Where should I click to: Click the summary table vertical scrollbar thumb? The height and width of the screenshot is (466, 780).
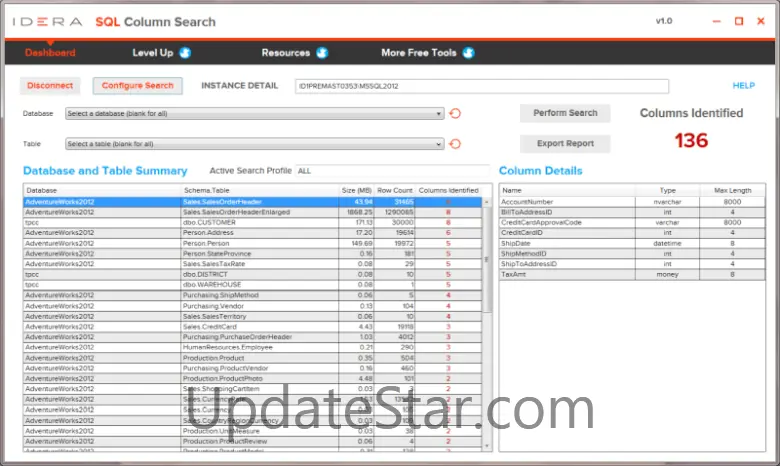[487, 260]
